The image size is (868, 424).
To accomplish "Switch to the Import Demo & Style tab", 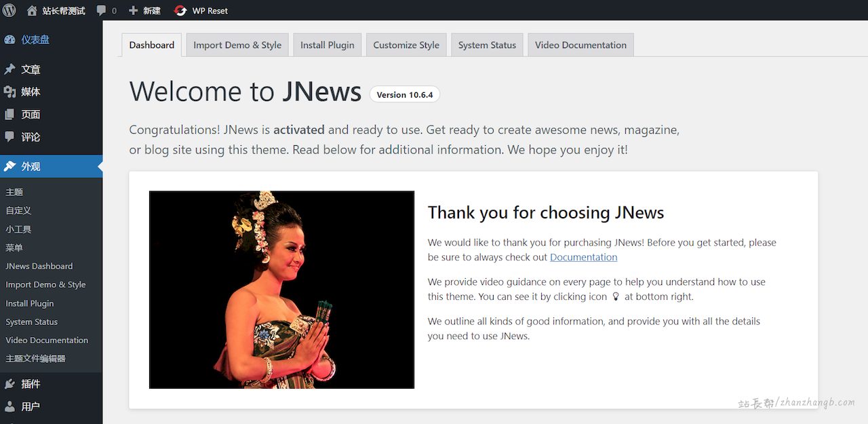I will coord(237,45).
